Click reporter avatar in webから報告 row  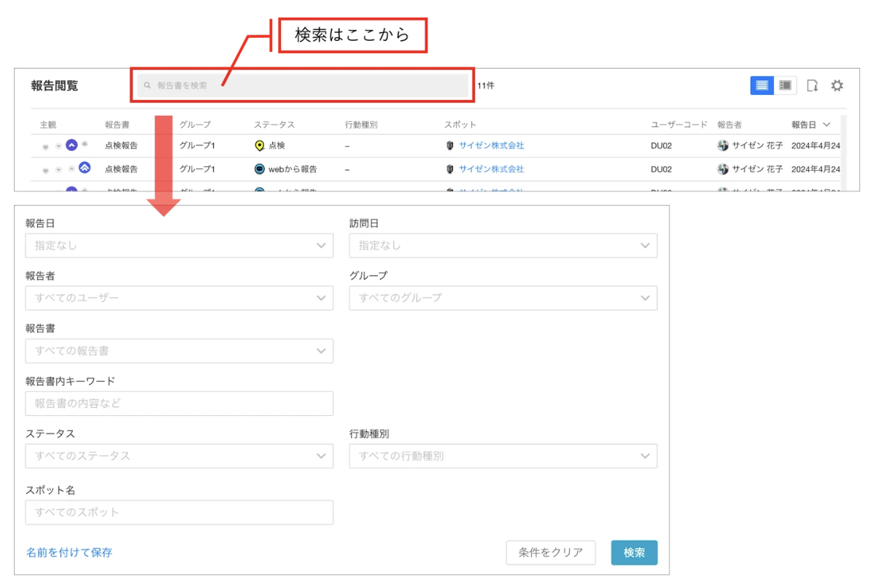pos(723,169)
